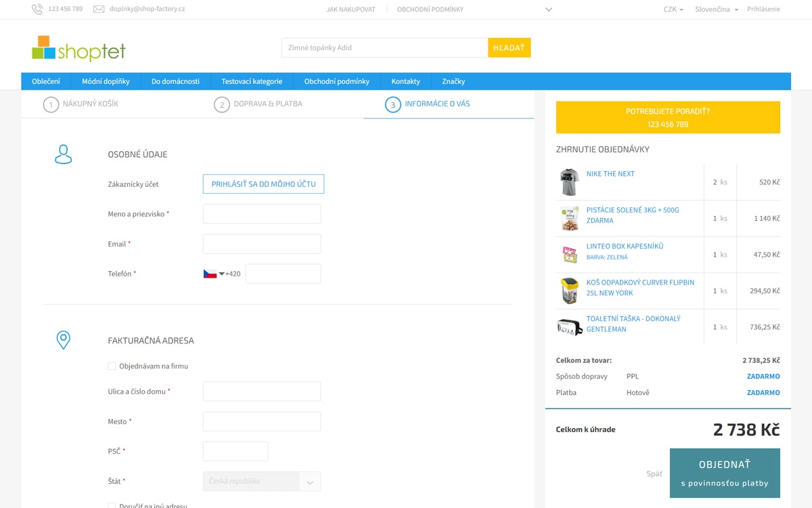Open the Nike The Next product link
This screenshot has height=508, width=812.
coord(610,174)
